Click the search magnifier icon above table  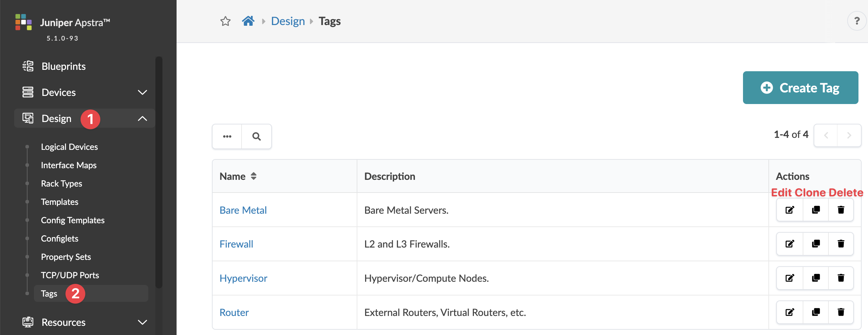(x=257, y=136)
